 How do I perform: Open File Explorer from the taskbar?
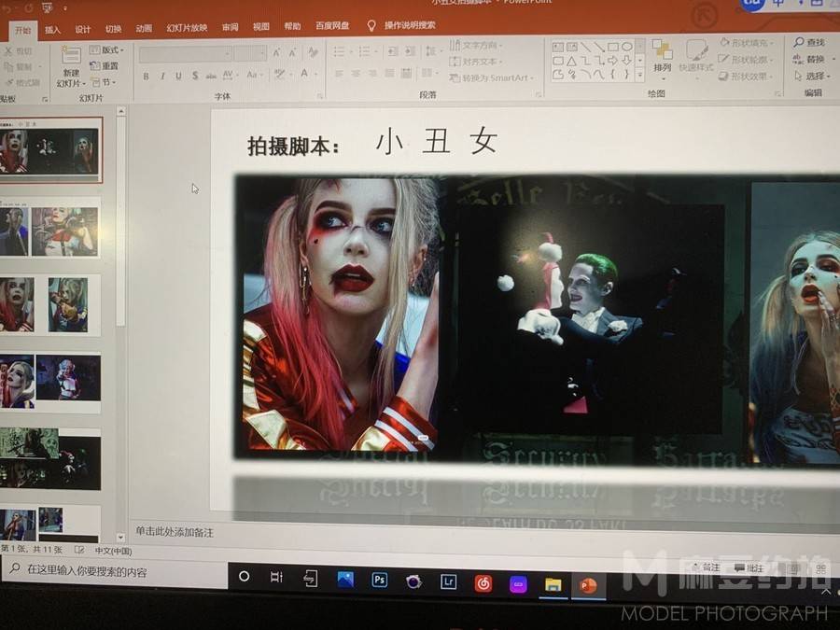click(x=553, y=584)
